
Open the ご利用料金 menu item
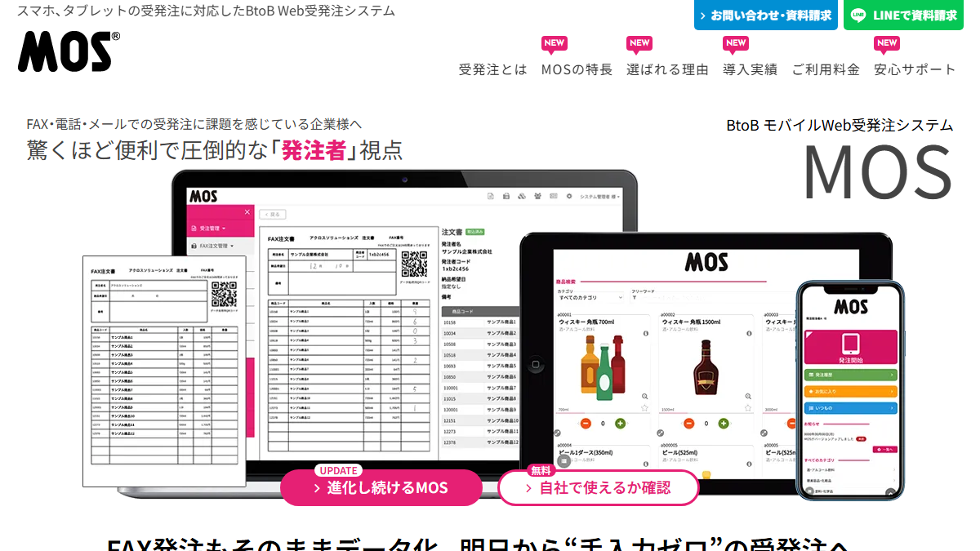(x=826, y=69)
